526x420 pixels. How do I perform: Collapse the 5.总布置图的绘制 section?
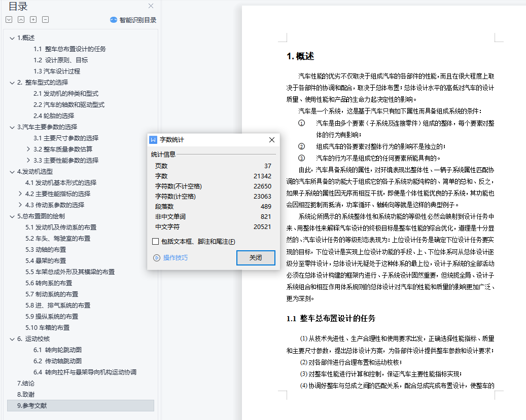pyautogui.click(x=12, y=216)
